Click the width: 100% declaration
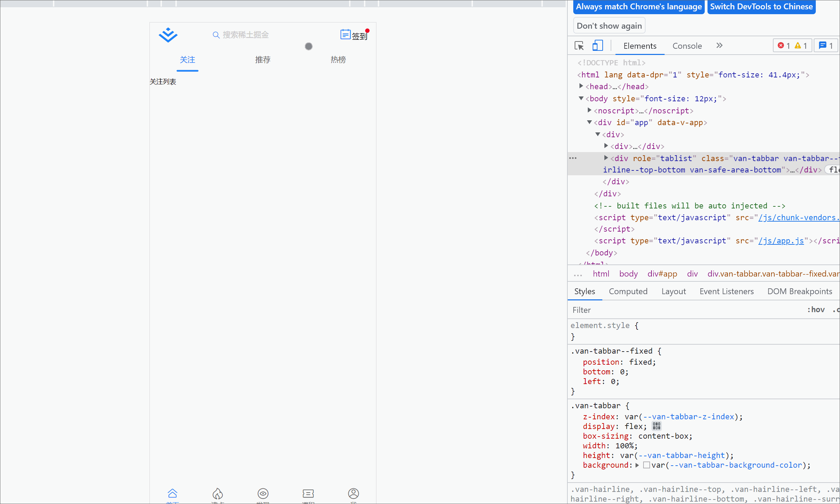The height and width of the screenshot is (504, 840). tap(610, 446)
